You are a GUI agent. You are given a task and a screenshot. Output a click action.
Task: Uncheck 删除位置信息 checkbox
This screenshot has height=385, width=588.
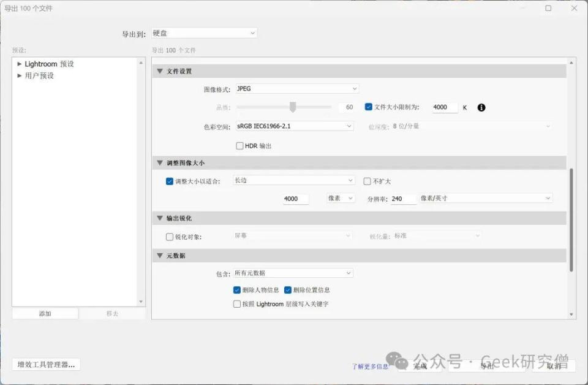pos(288,290)
